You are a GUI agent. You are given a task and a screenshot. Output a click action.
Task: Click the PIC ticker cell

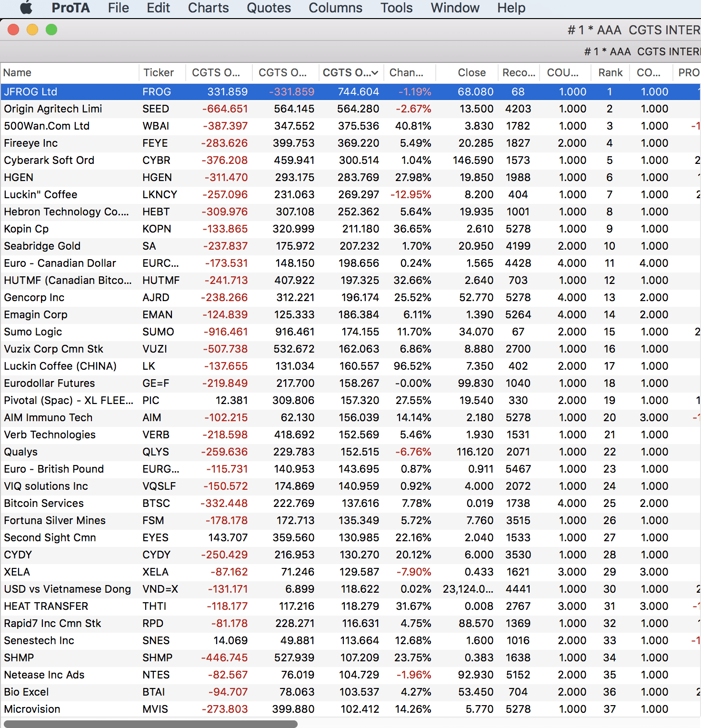tap(150, 400)
